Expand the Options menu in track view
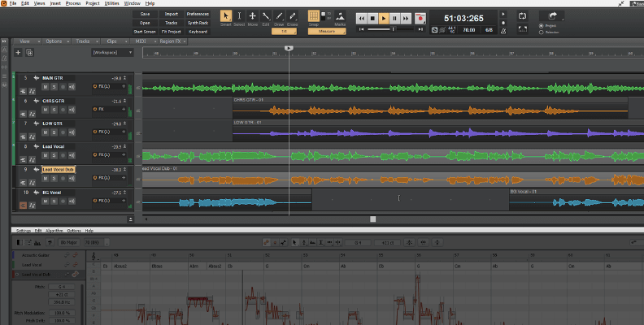 (x=55, y=41)
